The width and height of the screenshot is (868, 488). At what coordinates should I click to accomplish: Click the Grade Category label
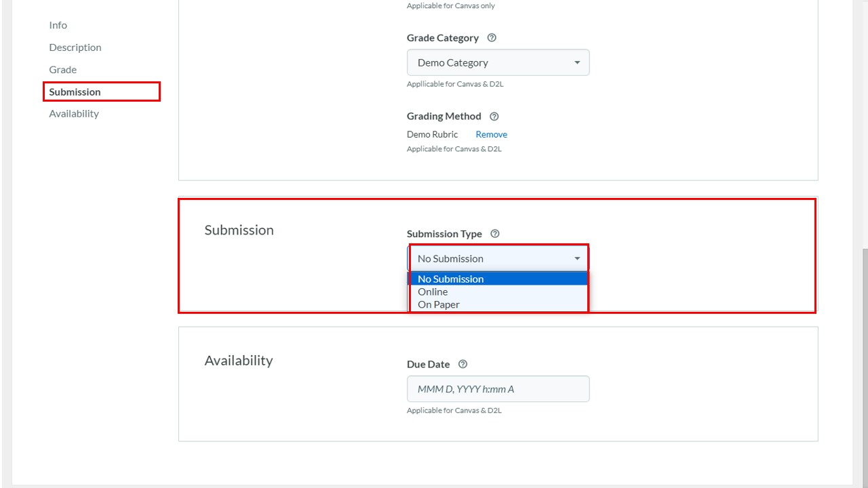pyautogui.click(x=443, y=38)
